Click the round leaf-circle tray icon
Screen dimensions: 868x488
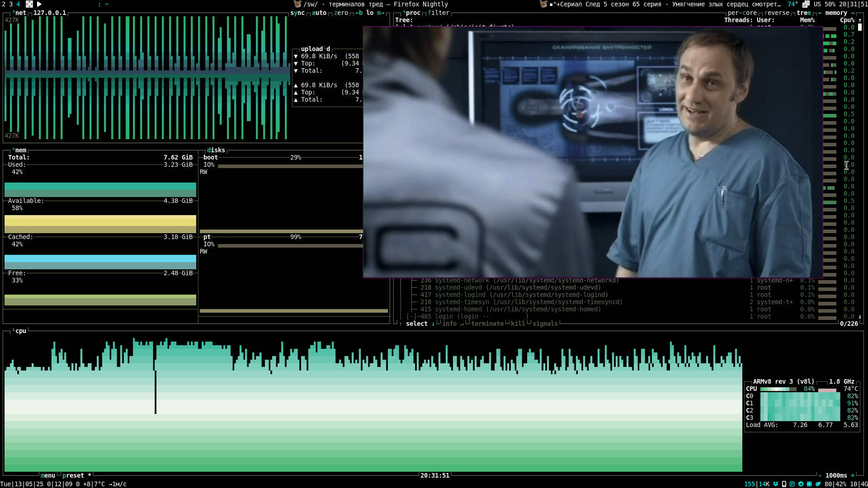click(x=801, y=484)
